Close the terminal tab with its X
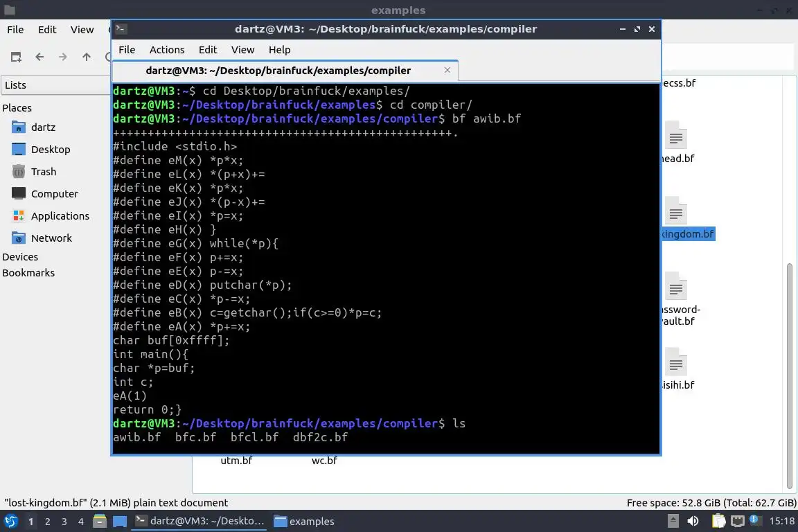 pos(447,70)
